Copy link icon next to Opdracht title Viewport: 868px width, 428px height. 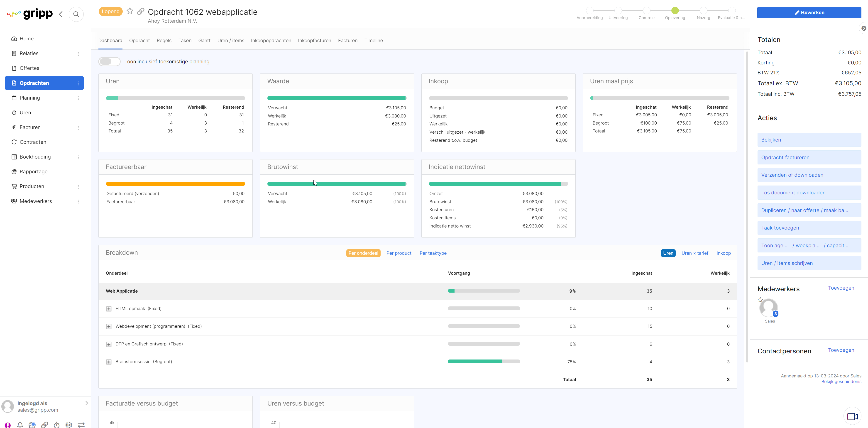[x=141, y=11]
